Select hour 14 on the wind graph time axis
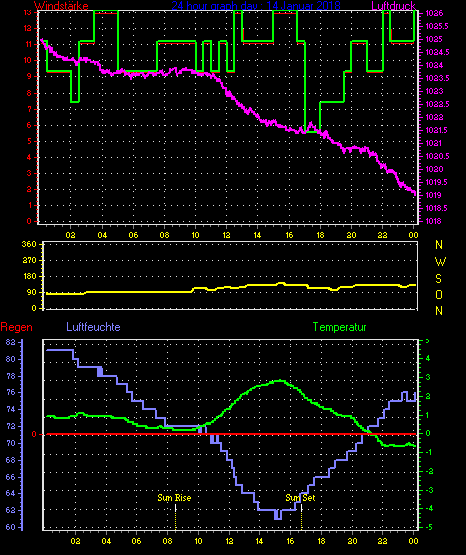The width and height of the screenshot is (466, 555). (x=257, y=235)
